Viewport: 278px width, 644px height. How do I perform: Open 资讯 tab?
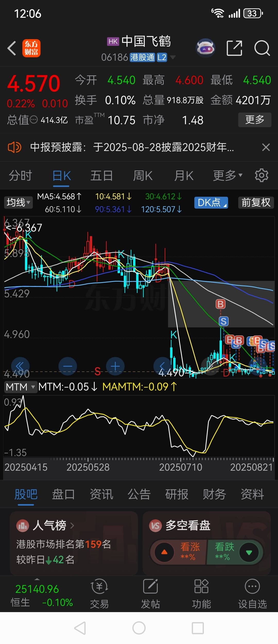click(101, 494)
